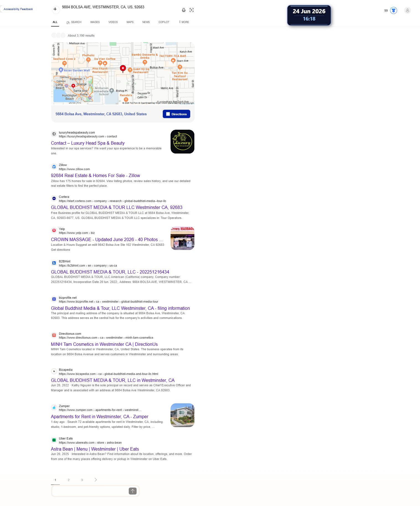420x506 pixels.
Task: Click Asian Garden Mall marker on map
Action: point(61,70)
